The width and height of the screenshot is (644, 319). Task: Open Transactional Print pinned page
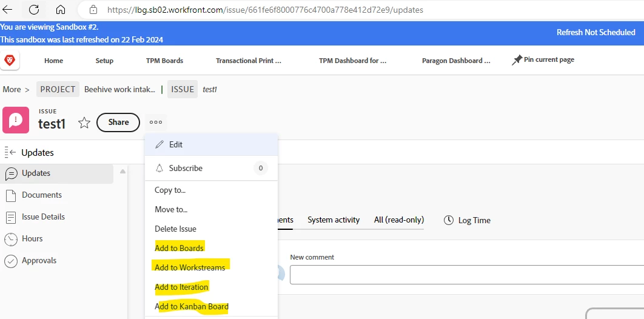coord(249,61)
